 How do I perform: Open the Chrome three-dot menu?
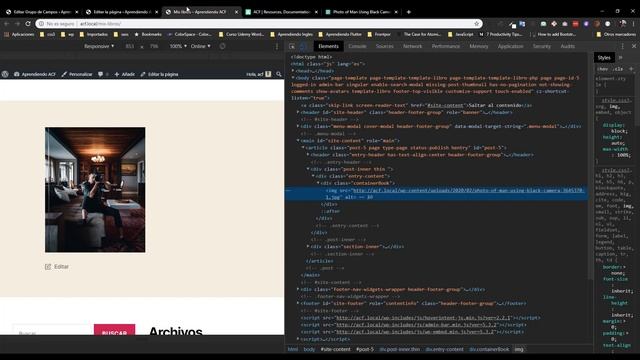tap(633, 24)
